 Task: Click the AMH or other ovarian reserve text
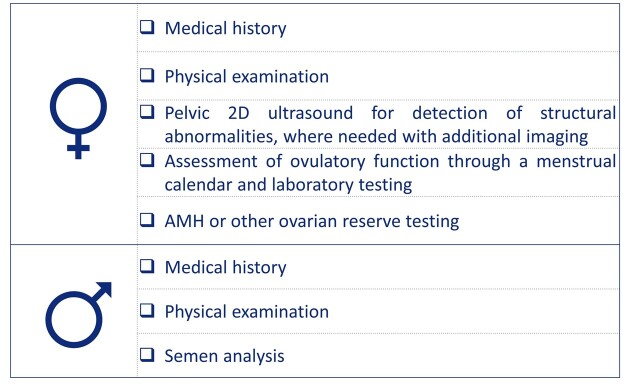point(312,221)
